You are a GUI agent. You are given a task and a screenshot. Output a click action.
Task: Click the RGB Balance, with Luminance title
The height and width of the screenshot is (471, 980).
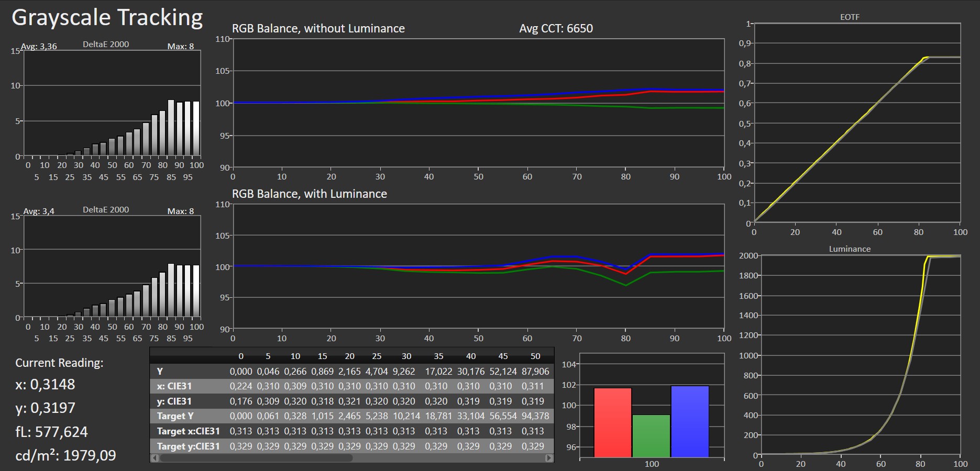[309, 194]
